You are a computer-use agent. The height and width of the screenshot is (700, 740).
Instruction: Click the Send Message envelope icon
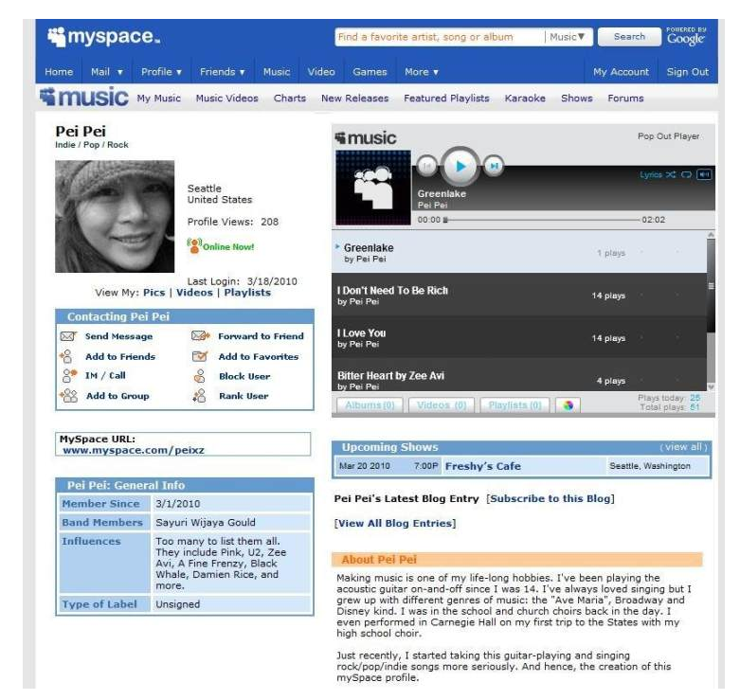[68, 336]
